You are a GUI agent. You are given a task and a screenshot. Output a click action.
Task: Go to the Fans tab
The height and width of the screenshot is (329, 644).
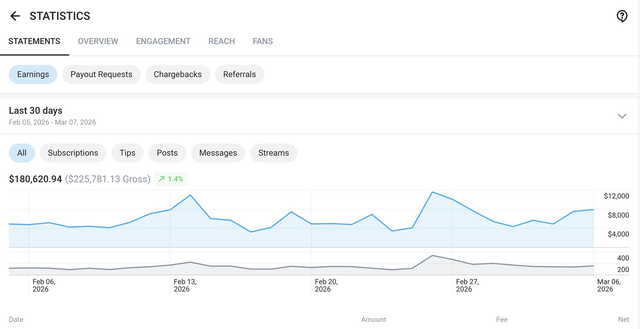tap(262, 41)
